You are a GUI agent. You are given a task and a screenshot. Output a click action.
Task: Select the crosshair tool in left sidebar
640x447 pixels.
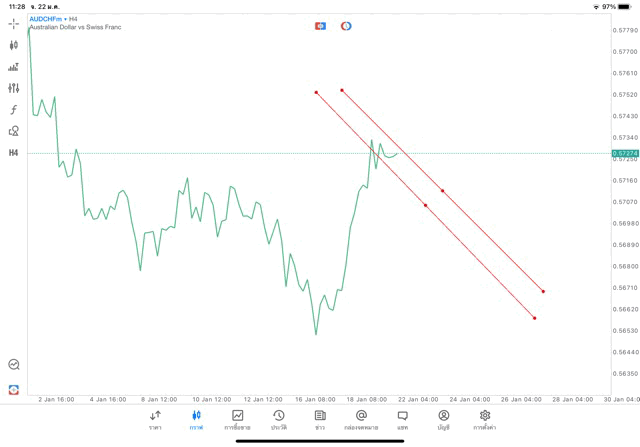click(14, 23)
